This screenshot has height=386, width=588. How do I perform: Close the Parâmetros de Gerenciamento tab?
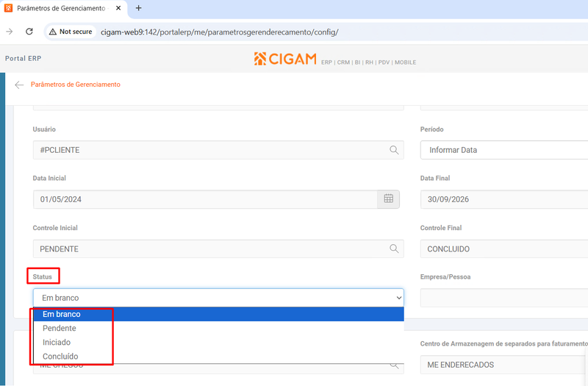pyautogui.click(x=118, y=8)
